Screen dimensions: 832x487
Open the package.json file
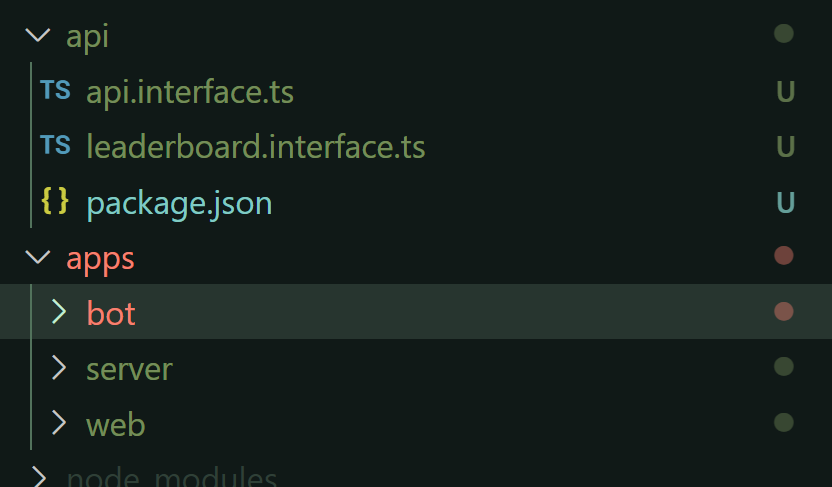click(x=179, y=204)
